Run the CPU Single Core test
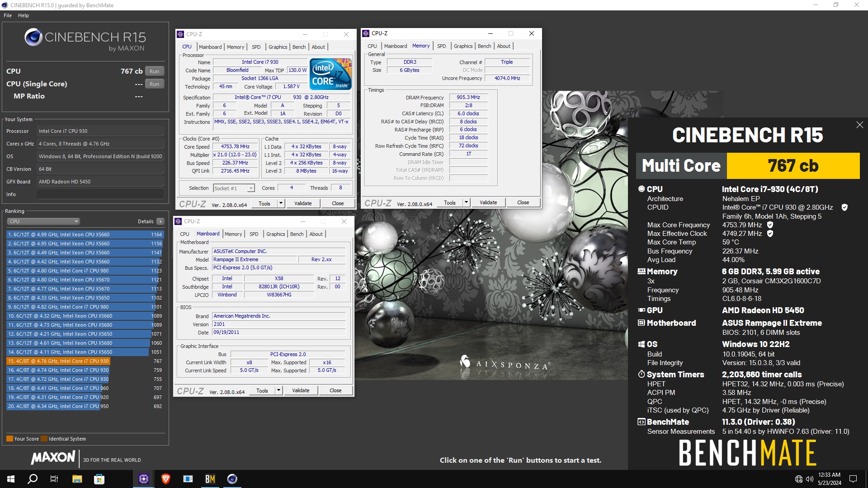This screenshot has width=868, height=488. pyautogui.click(x=154, y=84)
